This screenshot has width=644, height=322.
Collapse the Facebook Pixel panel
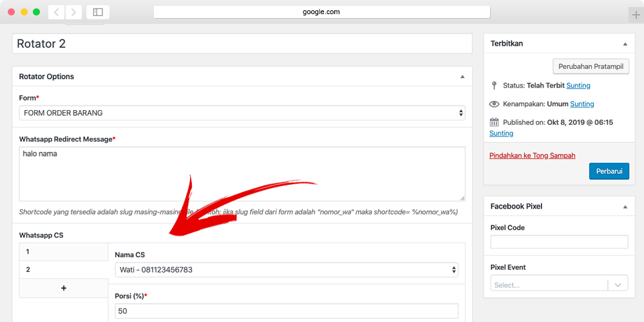625,207
